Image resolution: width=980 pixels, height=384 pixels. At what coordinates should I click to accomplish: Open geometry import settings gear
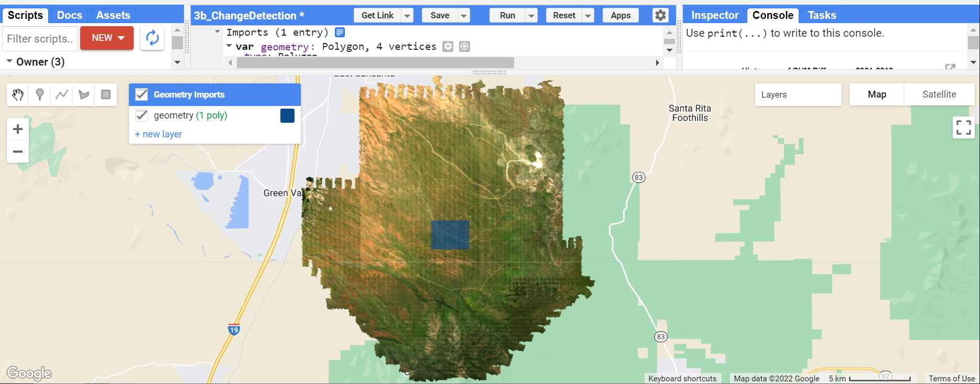pos(448,47)
